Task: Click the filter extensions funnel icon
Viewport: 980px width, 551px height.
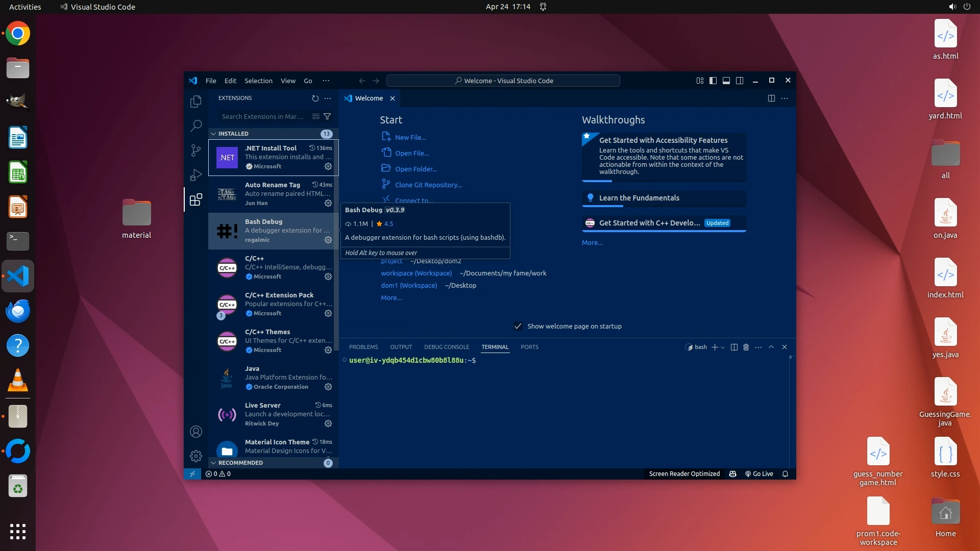Action: click(x=327, y=116)
